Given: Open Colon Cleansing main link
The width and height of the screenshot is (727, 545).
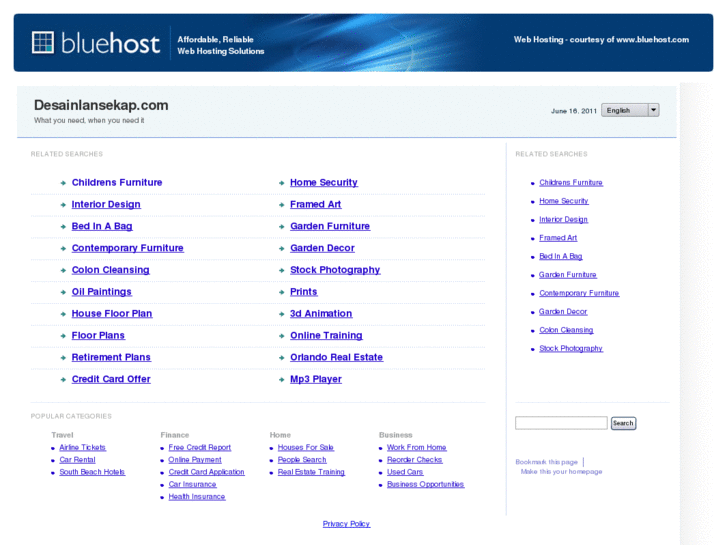Looking at the screenshot, I should coord(110,270).
